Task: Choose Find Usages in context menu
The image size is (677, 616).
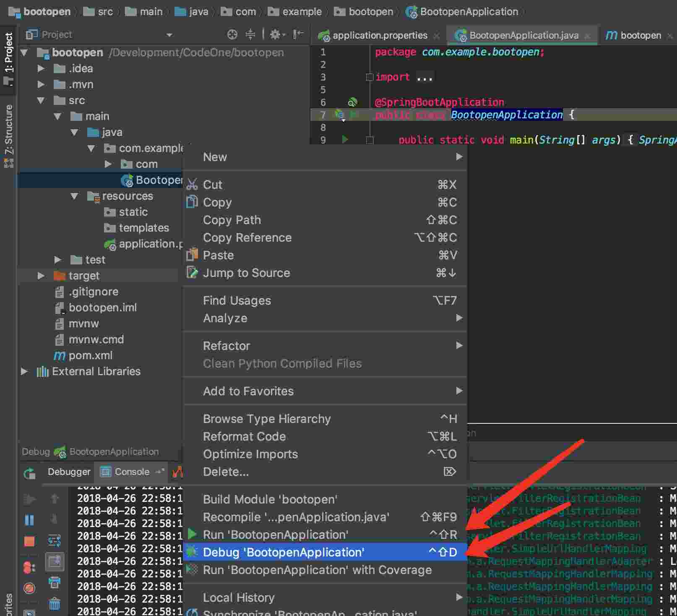Action: [x=325, y=300]
